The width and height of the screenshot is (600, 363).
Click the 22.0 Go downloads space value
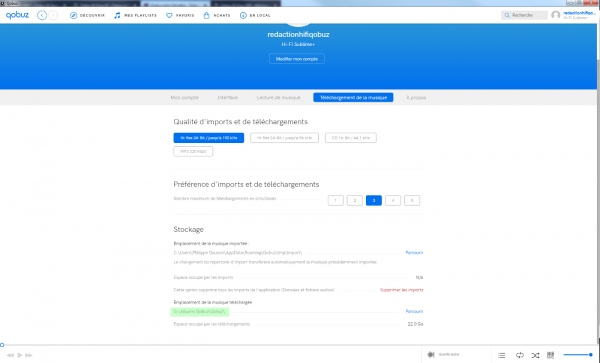tap(416, 324)
